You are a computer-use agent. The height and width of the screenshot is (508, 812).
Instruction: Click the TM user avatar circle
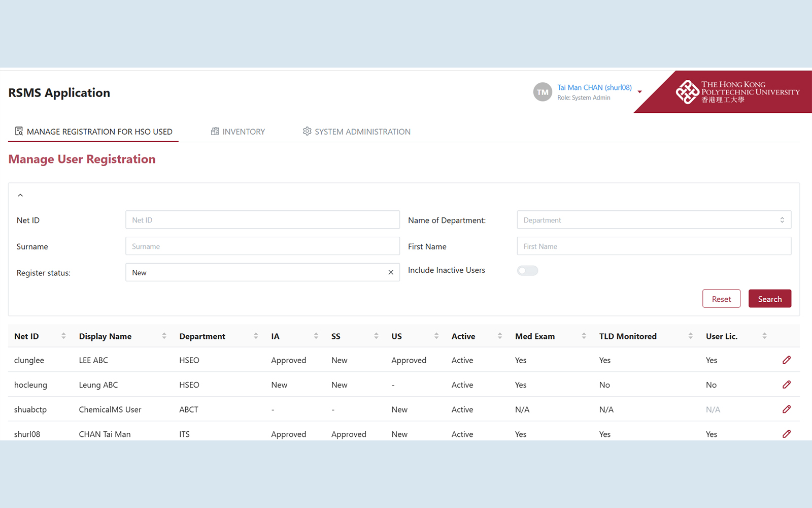pos(543,92)
